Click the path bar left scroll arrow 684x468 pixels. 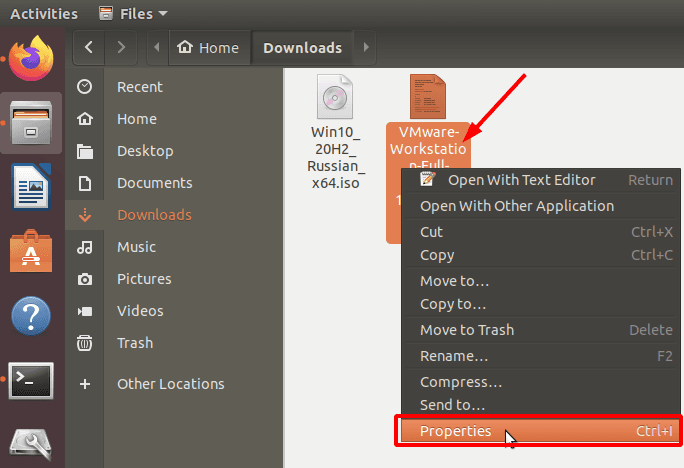(x=157, y=47)
